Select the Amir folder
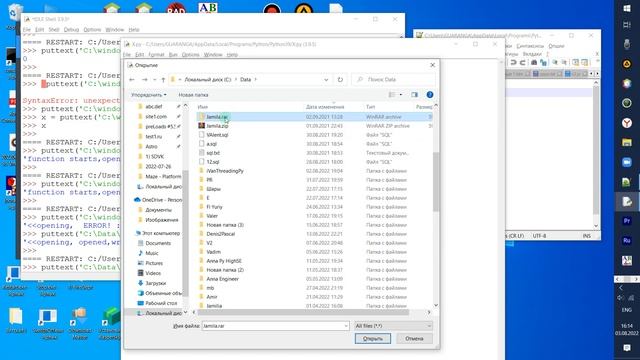Image resolution: width=640 pixels, height=360 pixels. (x=211, y=297)
